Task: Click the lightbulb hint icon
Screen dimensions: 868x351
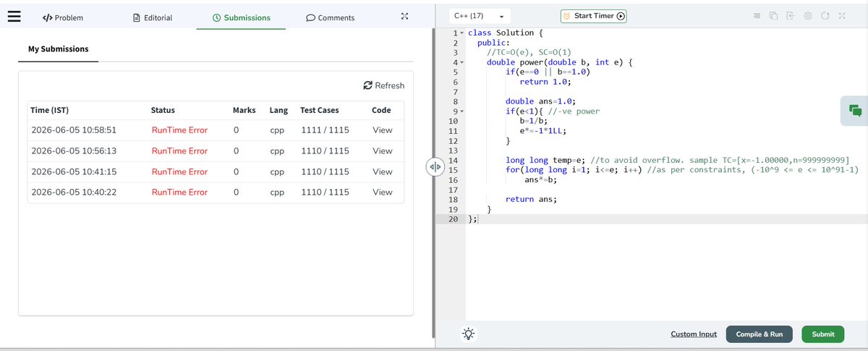Action: (x=469, y=334)
